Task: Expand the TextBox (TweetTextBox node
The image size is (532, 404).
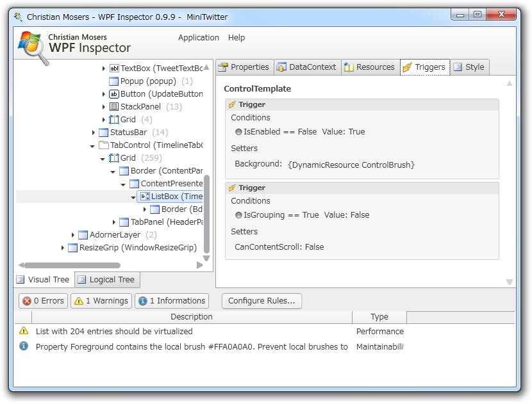Action: (103, 69)
